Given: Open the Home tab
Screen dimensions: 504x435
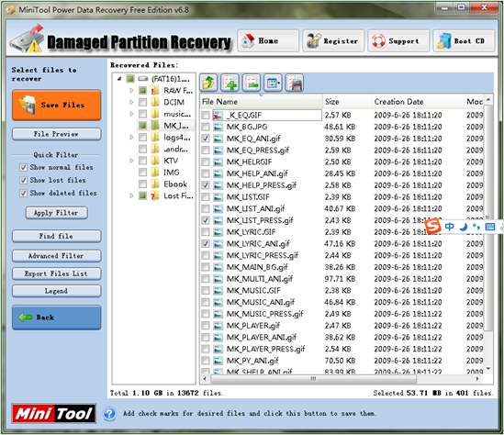Looking at the screenshot, I should [268, 40].
